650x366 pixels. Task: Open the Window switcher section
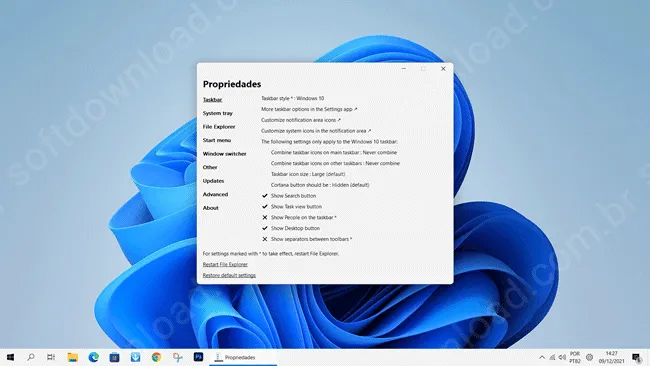click(224, 154)
